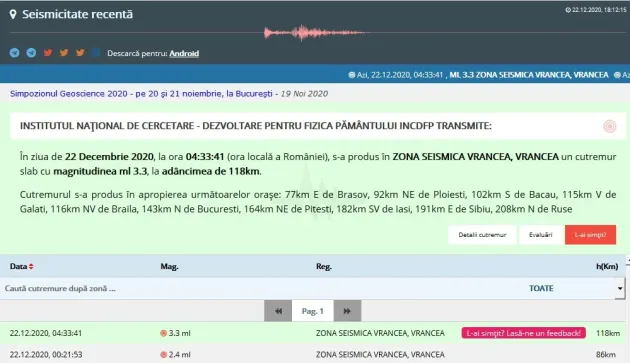
Task: Click the 118km depth value in table
Action: (608, 333)
